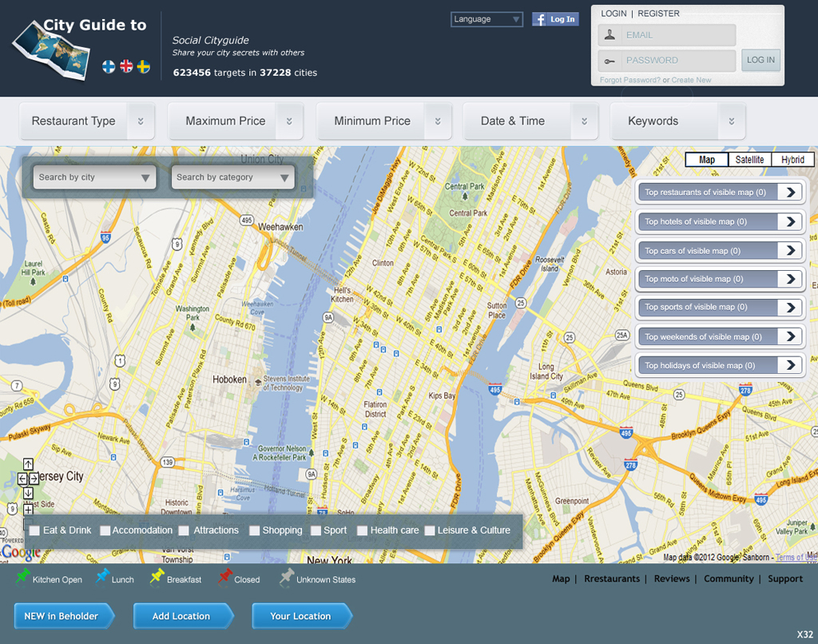Enable the Leisure & Culture checkbox
The width and height of the screenshot is (818, 644).
[430, 531]
